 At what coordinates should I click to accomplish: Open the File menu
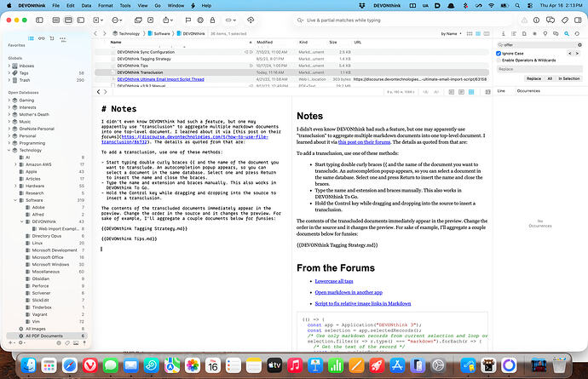56,6
